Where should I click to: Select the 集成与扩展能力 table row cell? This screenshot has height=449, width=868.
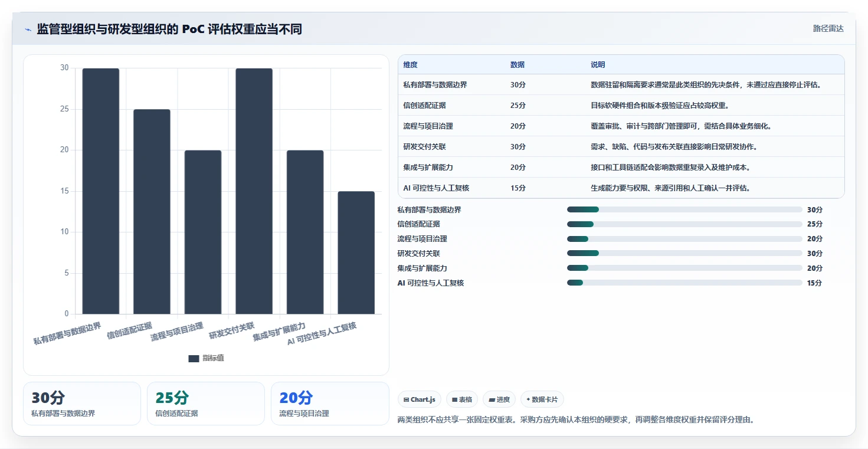point(428,168)
